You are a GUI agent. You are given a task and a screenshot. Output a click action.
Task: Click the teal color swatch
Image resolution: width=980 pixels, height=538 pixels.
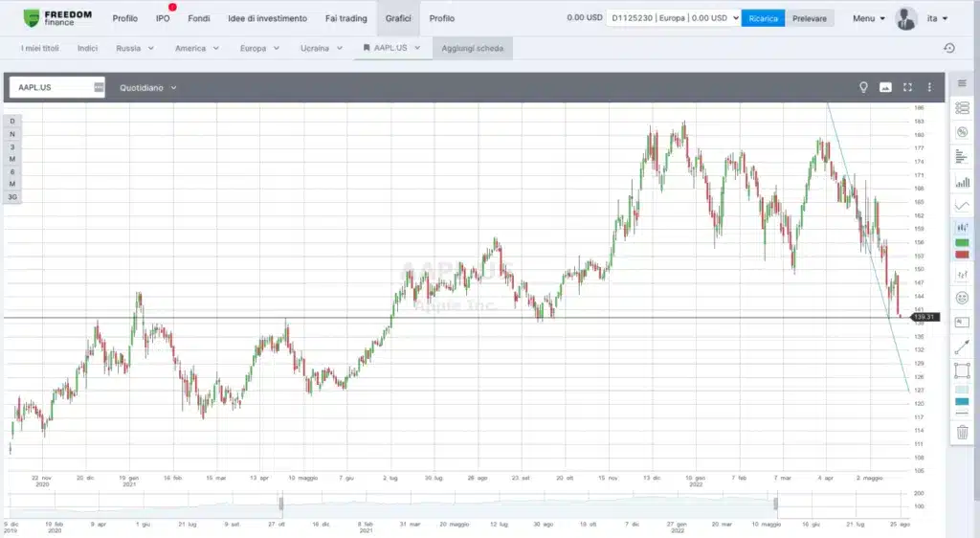tap(962, 401)
